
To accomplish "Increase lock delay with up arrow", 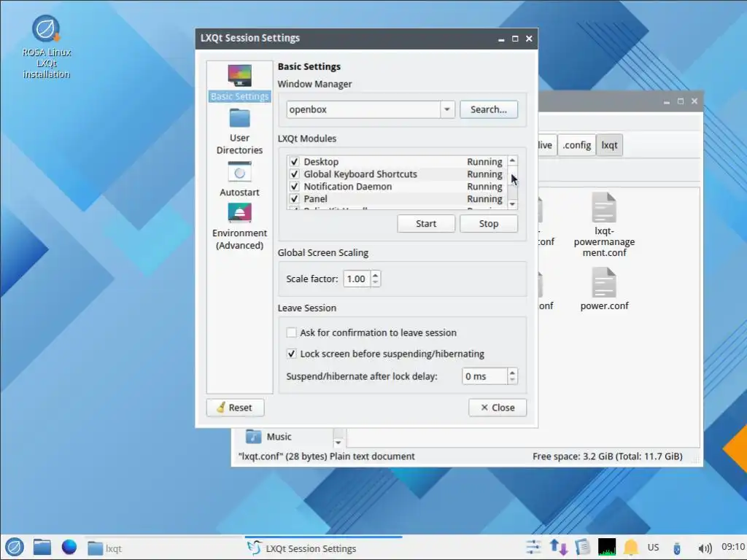I will point(512,373).
